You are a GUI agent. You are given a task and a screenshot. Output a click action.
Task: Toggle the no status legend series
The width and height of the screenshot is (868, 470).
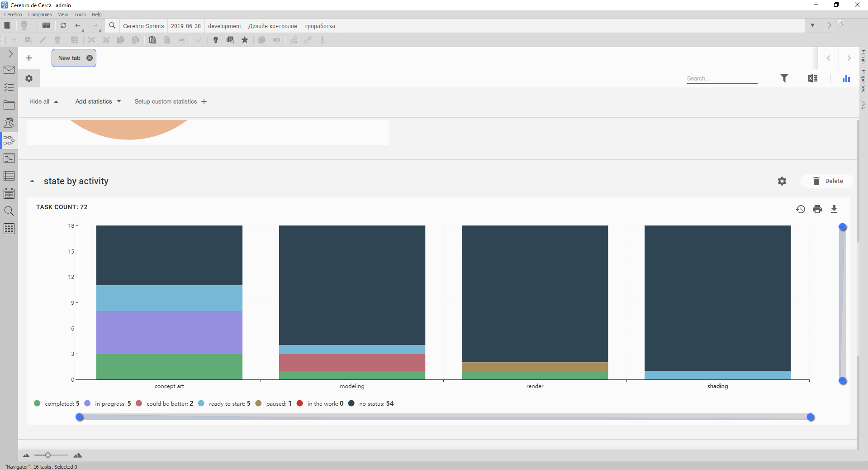point(371,403)
